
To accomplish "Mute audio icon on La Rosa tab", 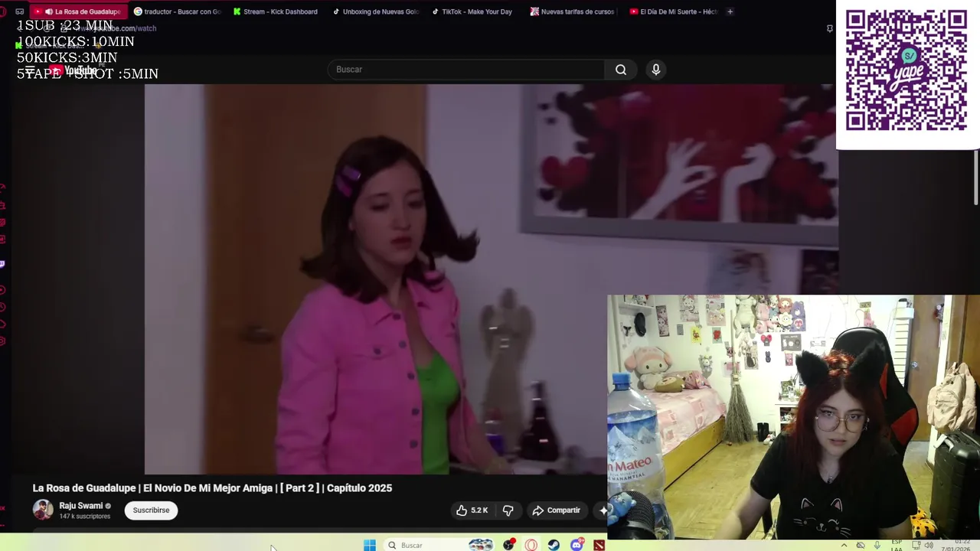I will tap(49, 11).
